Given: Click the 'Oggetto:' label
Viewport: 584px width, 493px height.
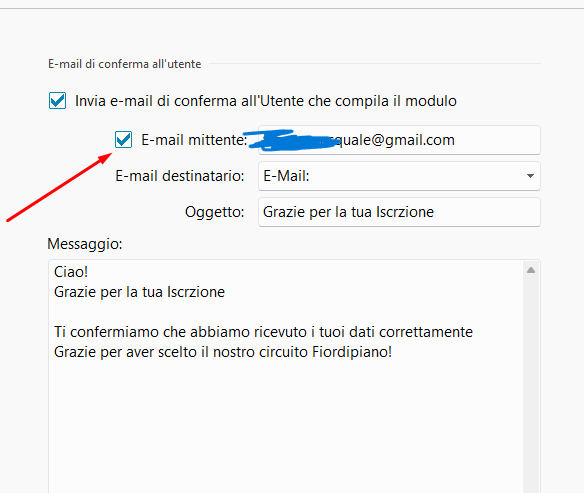Looking at the screenshot, I should (x=215, y=212).
